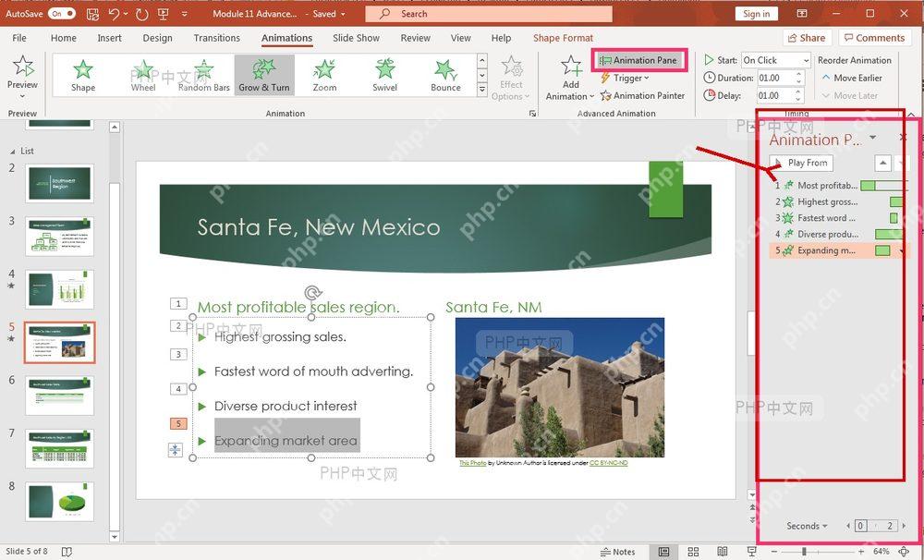Screen dimensions: 924x560
Task: Switch to the Transitions tab
Action: pyautogui.click(x=217, y=38)
